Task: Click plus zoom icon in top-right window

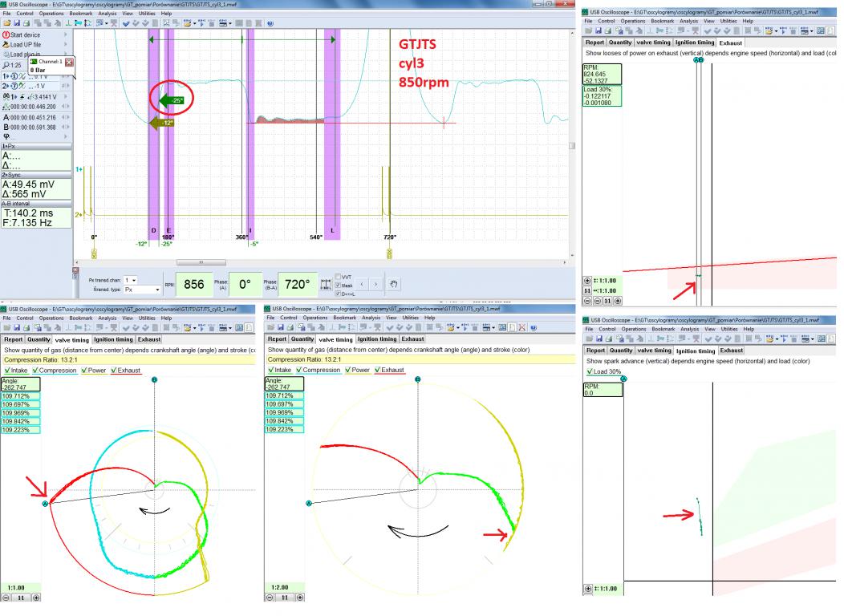Action: 588,280
